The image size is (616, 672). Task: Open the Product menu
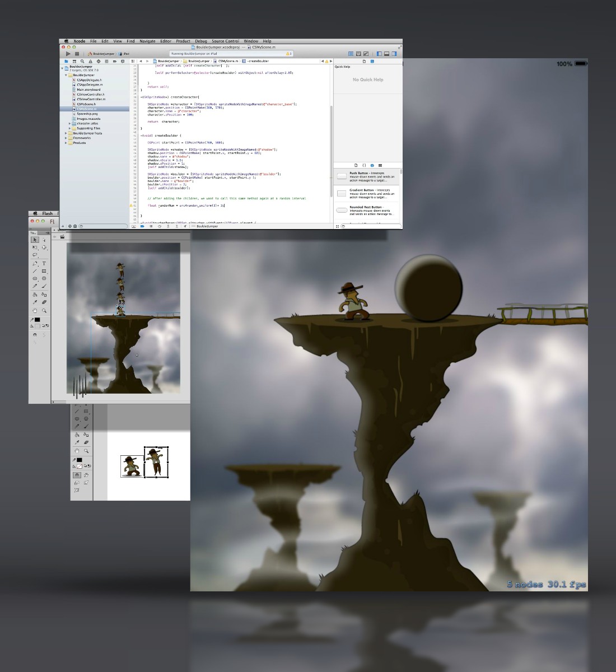pyautogui.click(x=183, y=41)
